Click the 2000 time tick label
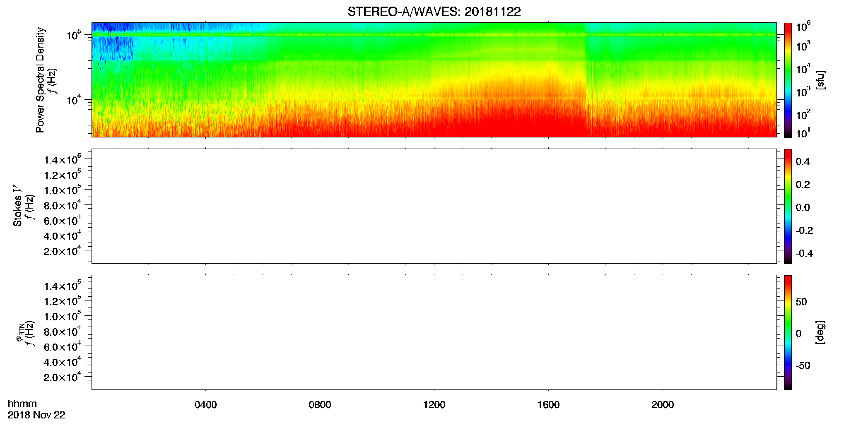868x447 pixels. point(663,405)
